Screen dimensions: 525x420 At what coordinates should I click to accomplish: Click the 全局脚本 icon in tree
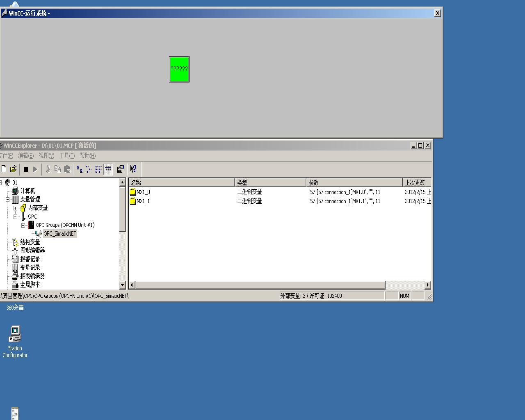click(x=15, y=284)
